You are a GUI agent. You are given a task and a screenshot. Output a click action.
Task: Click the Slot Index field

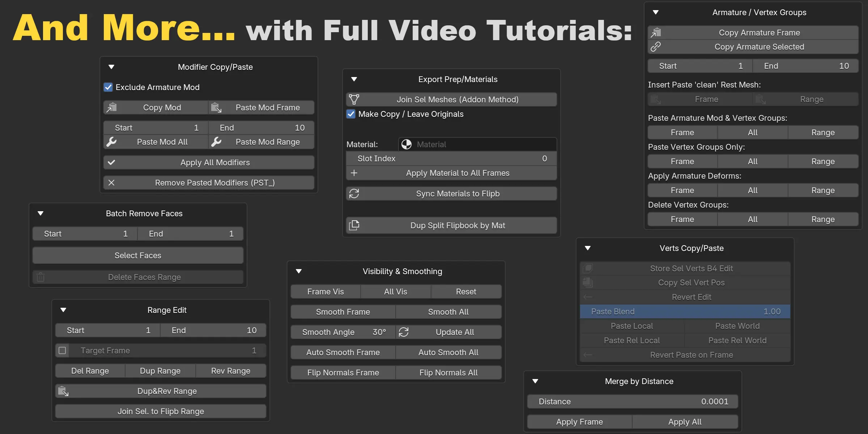click(x=451, y=158)
